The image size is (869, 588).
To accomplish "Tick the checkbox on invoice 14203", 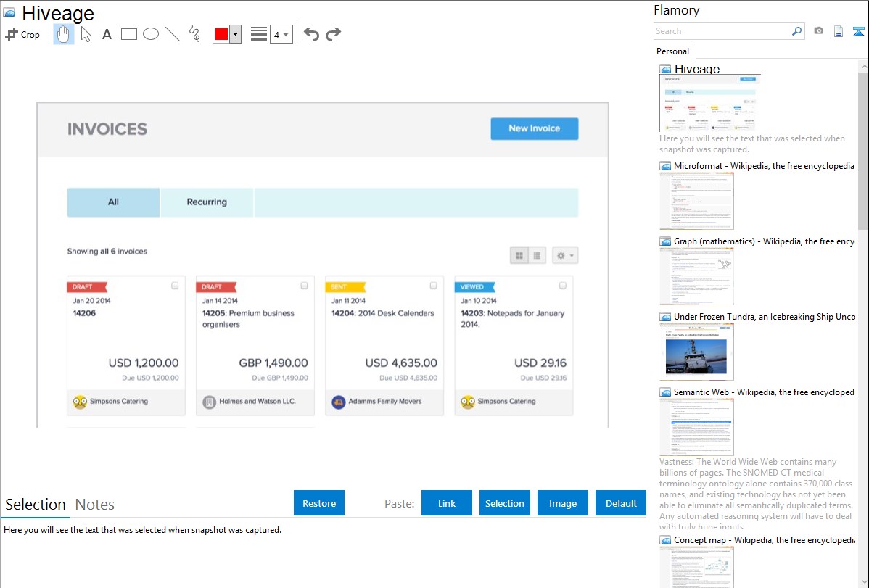I will (562, 286).
